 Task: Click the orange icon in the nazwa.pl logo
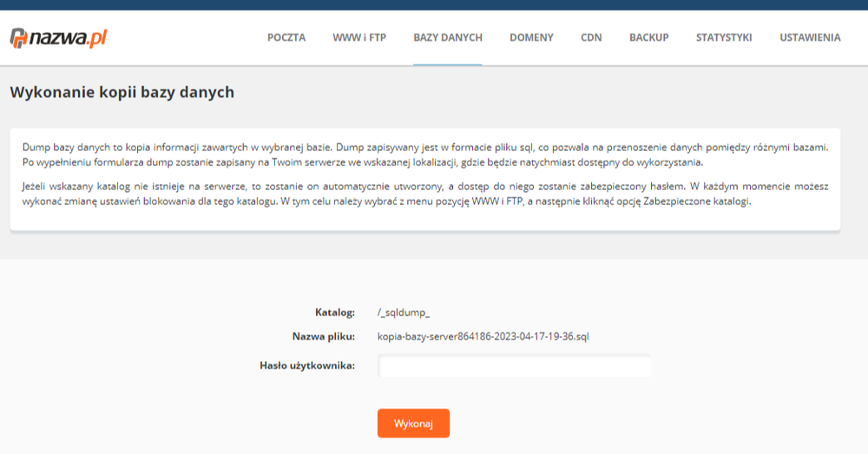click(19, 38)
